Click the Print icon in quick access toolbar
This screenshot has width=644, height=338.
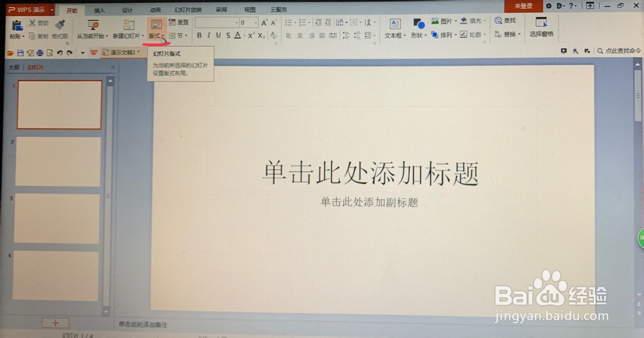40,53
